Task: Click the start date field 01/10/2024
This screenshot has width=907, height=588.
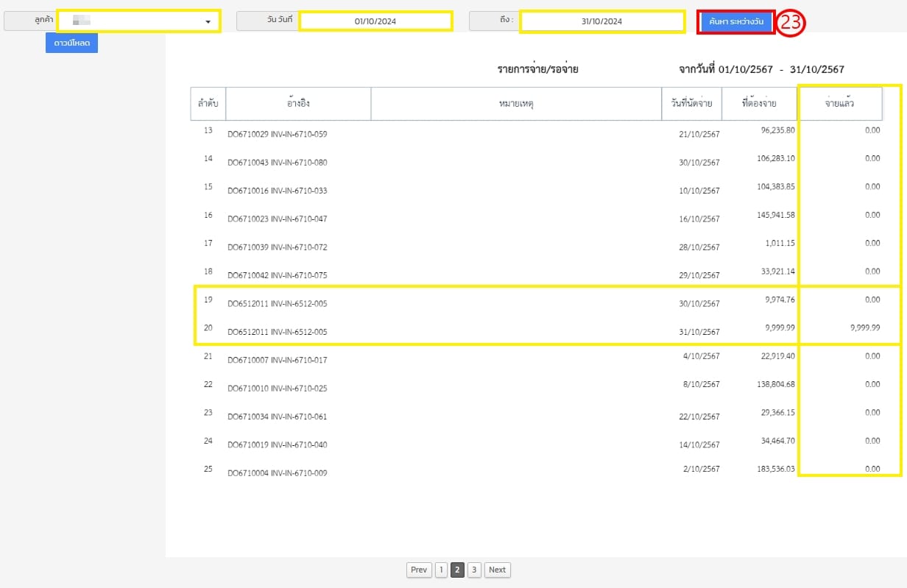Action: pyautogui.click(x=375, y=21)
